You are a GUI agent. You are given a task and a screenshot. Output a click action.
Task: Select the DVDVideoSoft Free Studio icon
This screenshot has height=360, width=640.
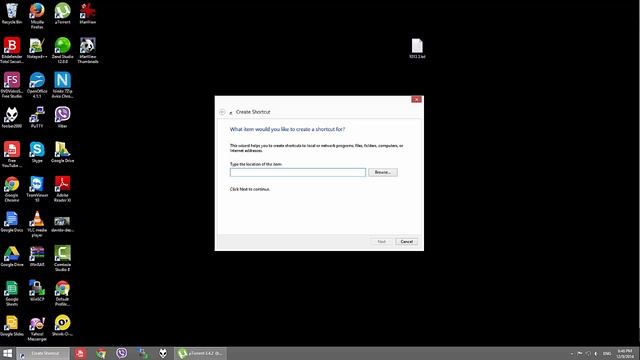12,85
